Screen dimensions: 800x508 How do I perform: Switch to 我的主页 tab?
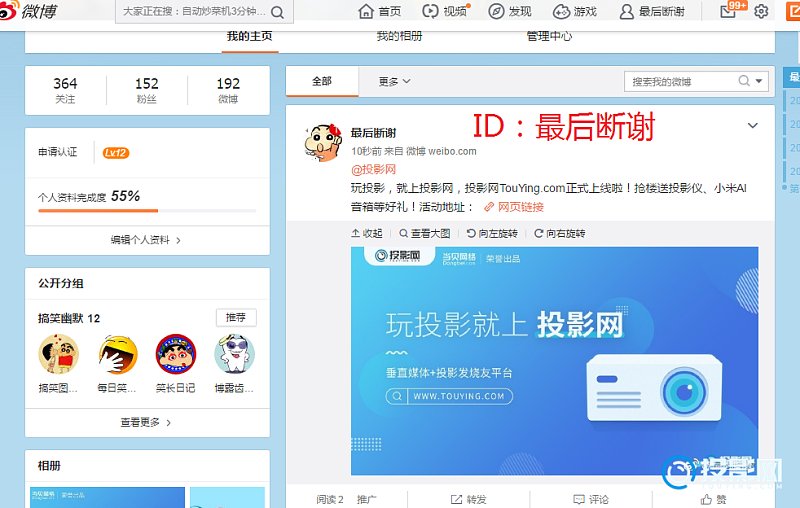click(x=249, y=37)
